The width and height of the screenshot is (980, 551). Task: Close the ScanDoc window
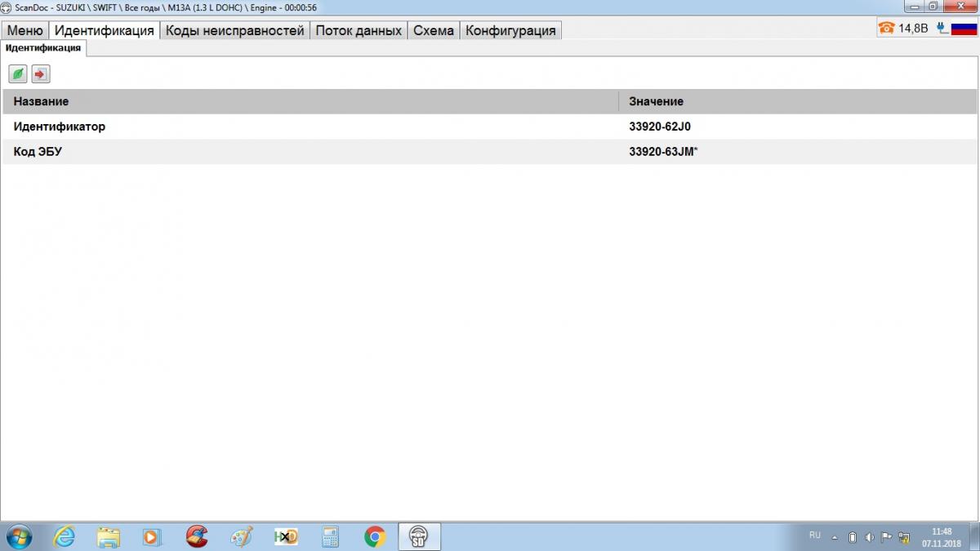[x=960, y=7]
